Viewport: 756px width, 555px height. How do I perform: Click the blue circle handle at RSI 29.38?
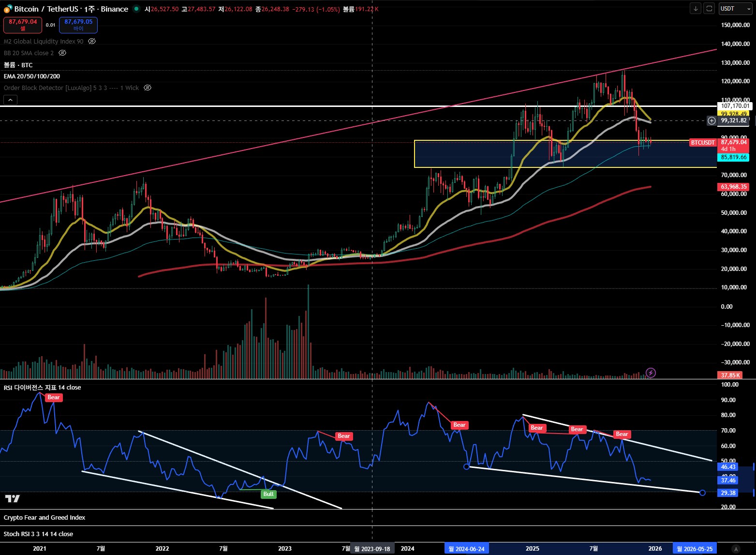pos(702,493)
